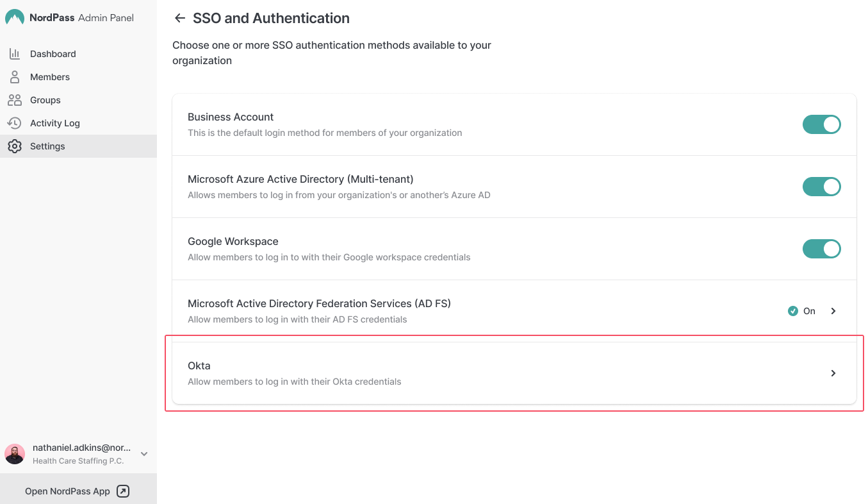Viewport: 868px width, 504px height.
Task: Click Health Care Staffing P.C. organization name
Action: point(78,461)
